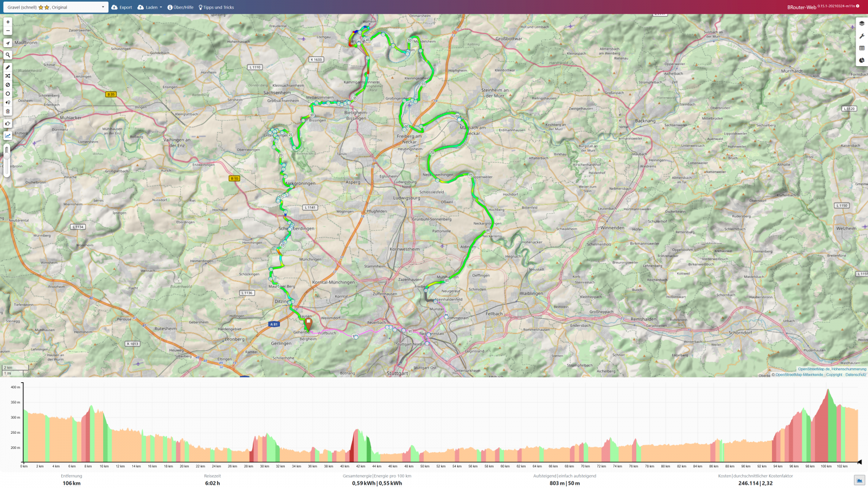Open the map search magnifier
The width and height of the screenshot is (868, 488).
8,55
